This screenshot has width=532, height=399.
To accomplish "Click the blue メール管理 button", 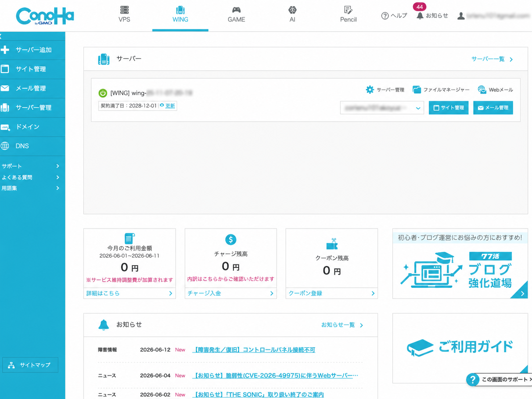I will 493,108.
